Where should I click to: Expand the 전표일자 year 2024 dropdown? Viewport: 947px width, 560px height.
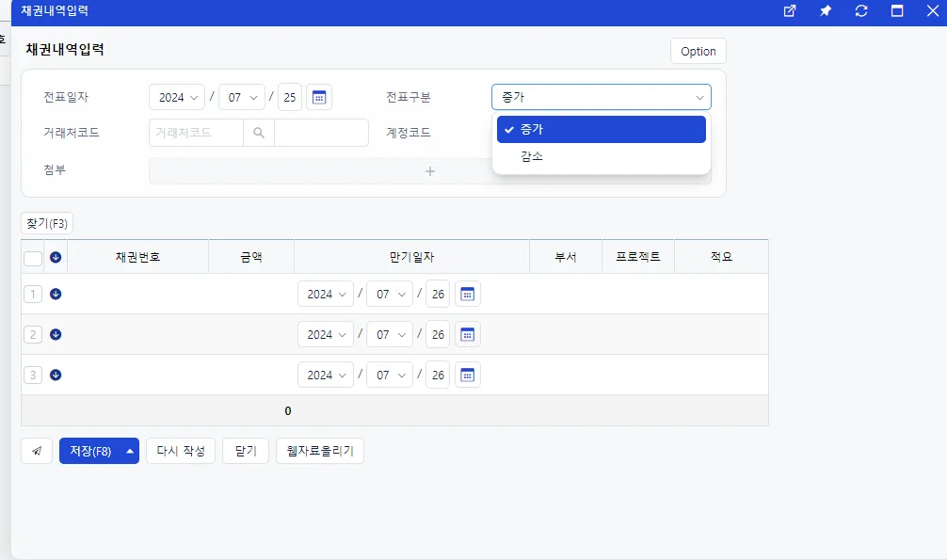[x=177, y=97]
